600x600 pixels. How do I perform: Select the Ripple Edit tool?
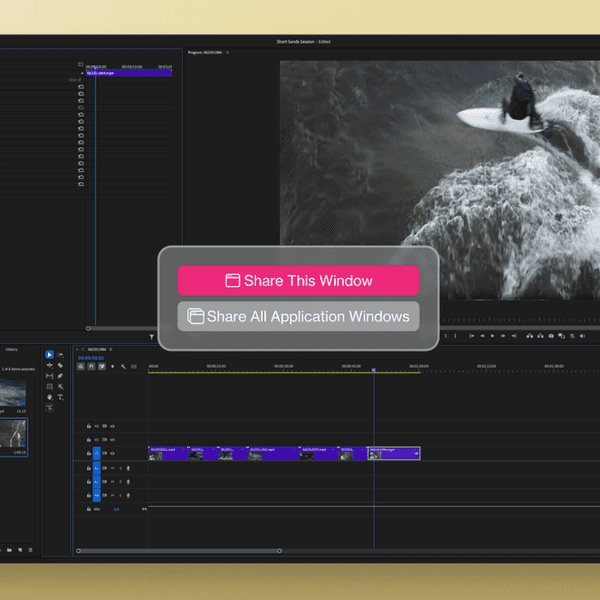pyautogui.click(x=49, y=365)
